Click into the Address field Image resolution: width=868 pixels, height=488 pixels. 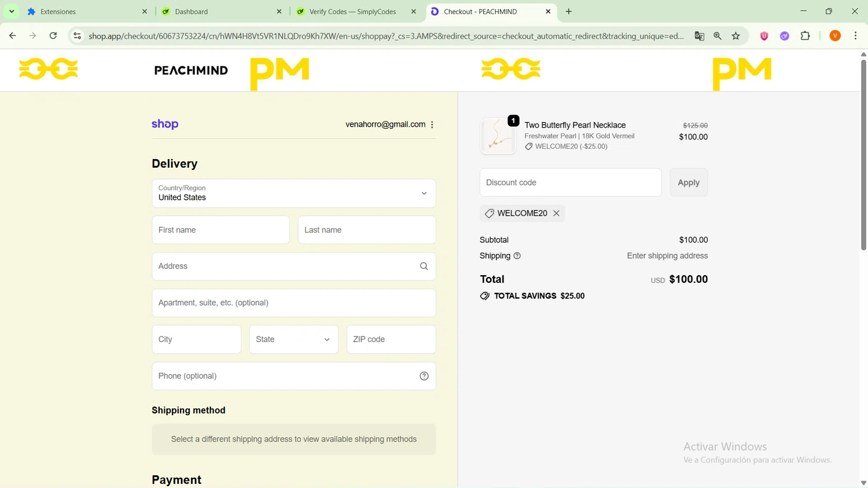coord(294,267)
